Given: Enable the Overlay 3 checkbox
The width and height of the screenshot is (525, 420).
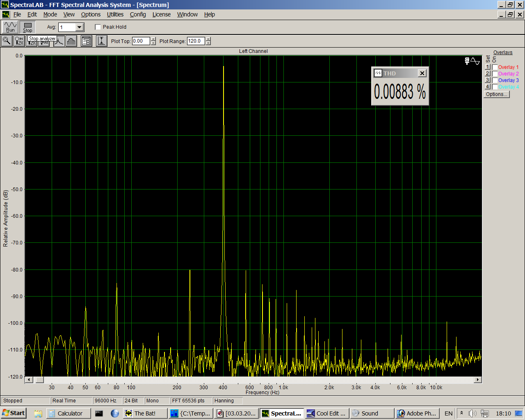Looking at the screenshot, I should (495, 80).
